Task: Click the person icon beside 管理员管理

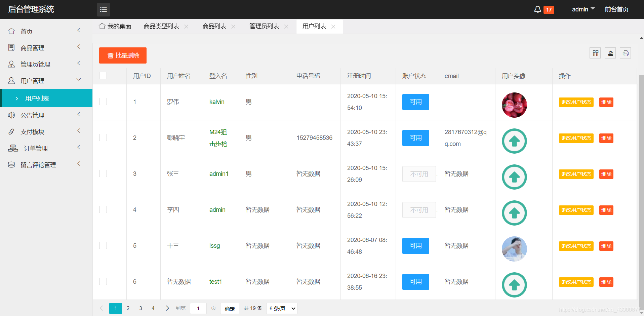Action: (x=11, y=64)
